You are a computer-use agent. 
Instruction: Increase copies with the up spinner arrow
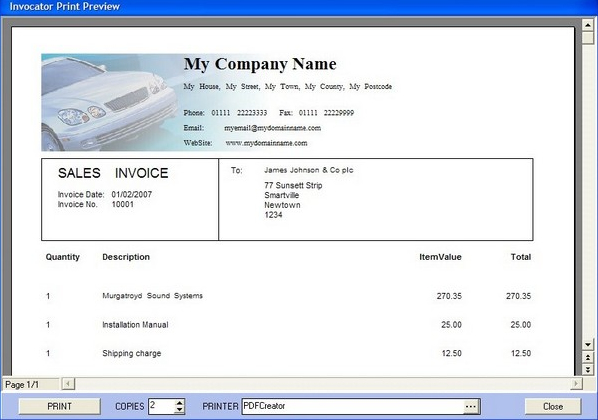179,403
